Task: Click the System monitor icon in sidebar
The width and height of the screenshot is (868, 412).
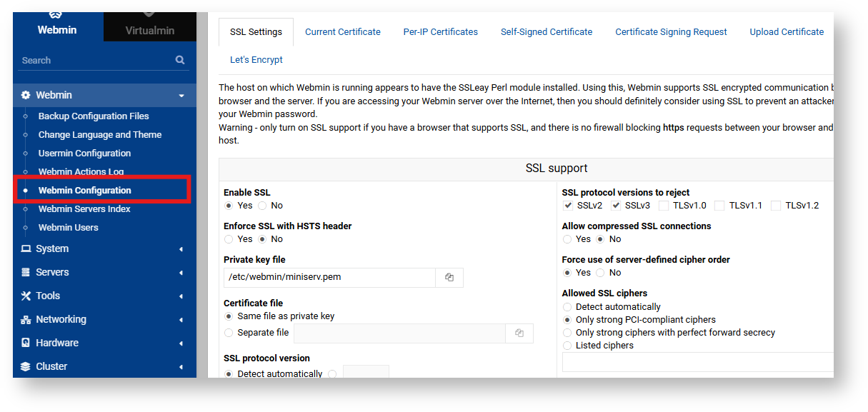Action: [x=26, y=248]
